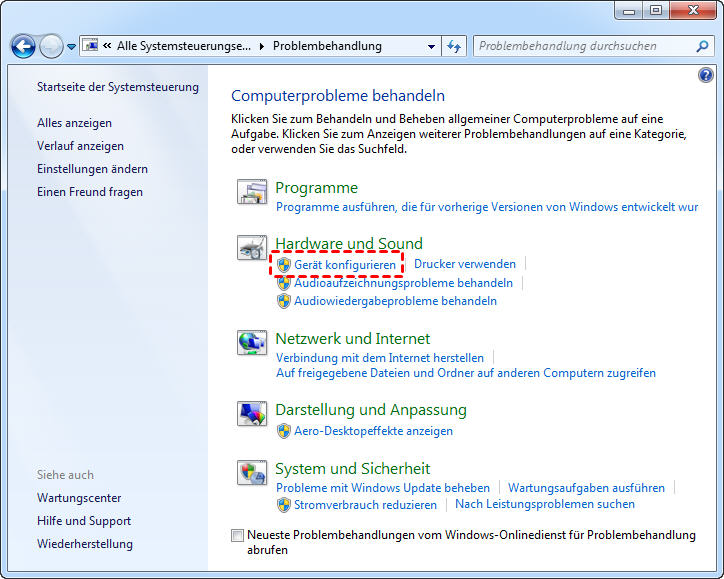Click Problembehandlung breadcrumb segment
This screenshot has height=579, width=724.
(x=327, y=46)
